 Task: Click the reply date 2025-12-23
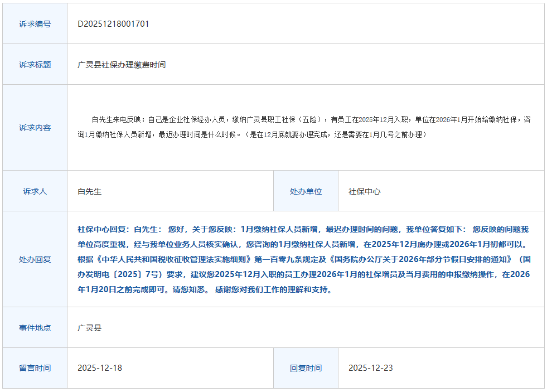click(x=371, y=368)
